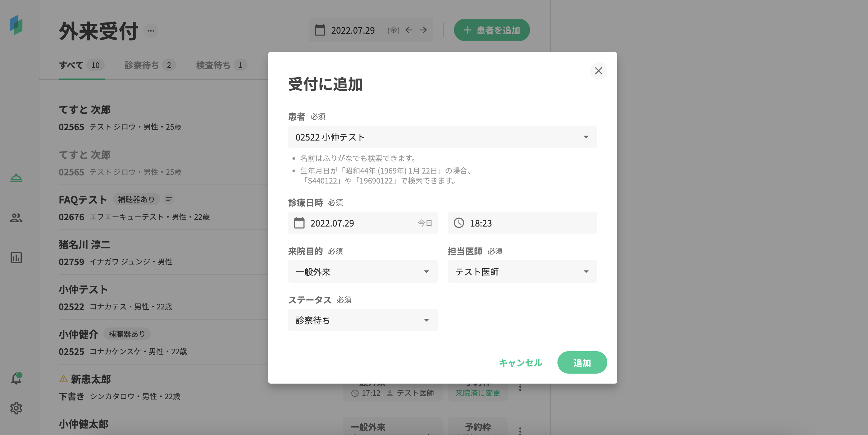Screen dimensions: 868x435
Task: Click the app logo in sidebar
Action: [x=16, y=25]
